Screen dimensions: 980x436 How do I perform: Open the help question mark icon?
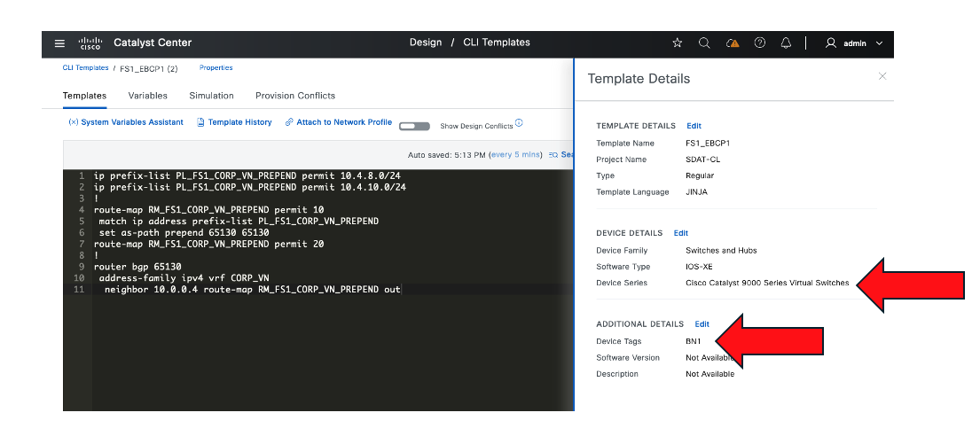click(x=759, y=43)
